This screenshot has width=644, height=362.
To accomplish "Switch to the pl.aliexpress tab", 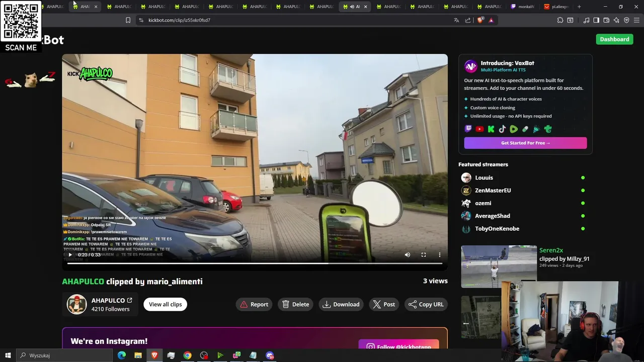I will tap(557, 7).
